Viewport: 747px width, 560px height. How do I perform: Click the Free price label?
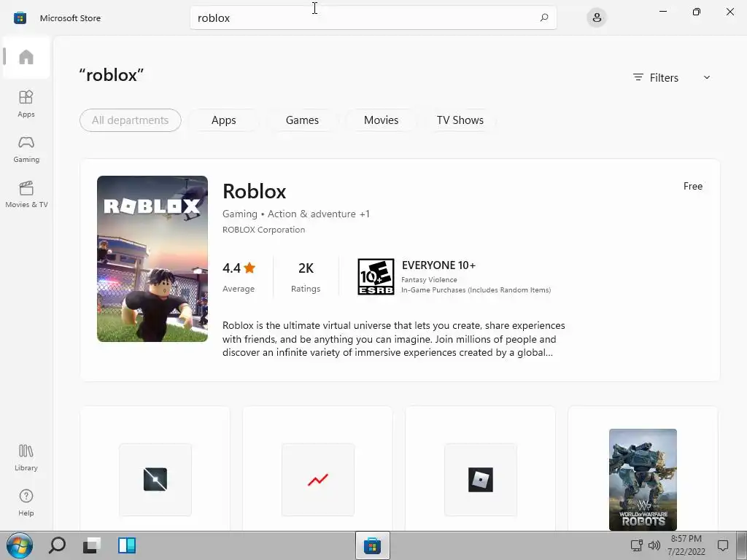click(x=693, y=186)
